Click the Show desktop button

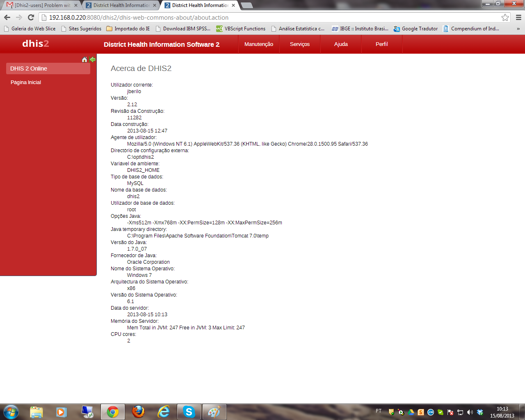522,412
